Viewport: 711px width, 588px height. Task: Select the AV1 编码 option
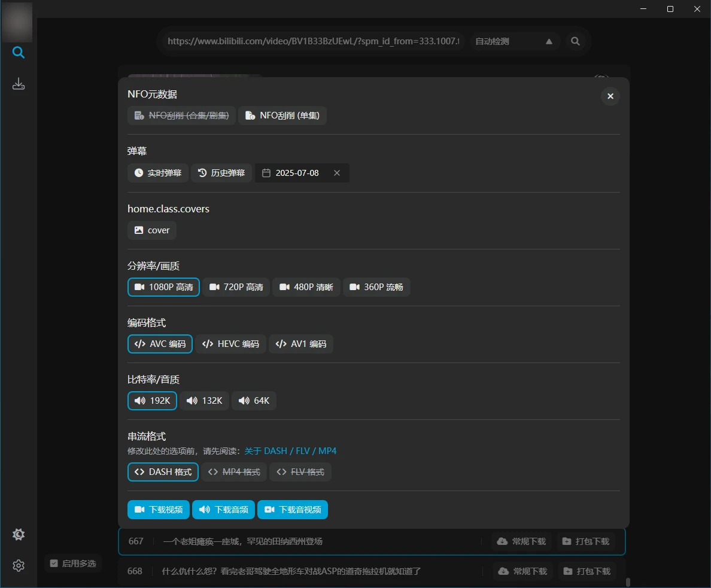tap(301, 344)
